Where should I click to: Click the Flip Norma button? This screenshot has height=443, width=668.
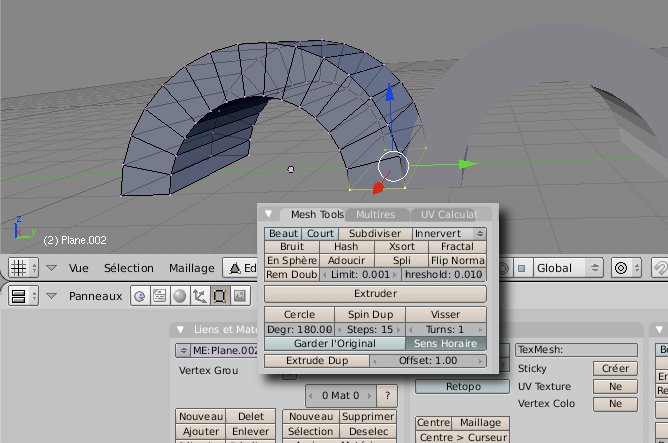(x=457, y=260)
